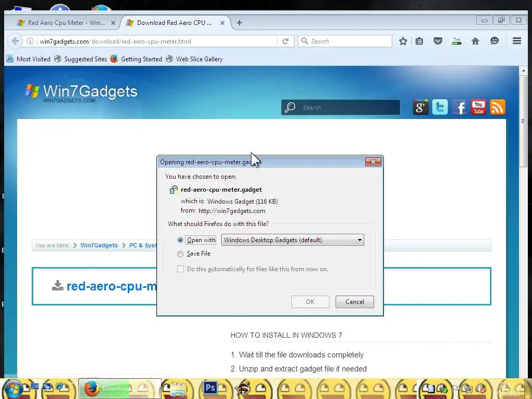Click OK in the download dialog
This screenshot has width=532, height=399.
pyautogui.click(x=310, y=302)
